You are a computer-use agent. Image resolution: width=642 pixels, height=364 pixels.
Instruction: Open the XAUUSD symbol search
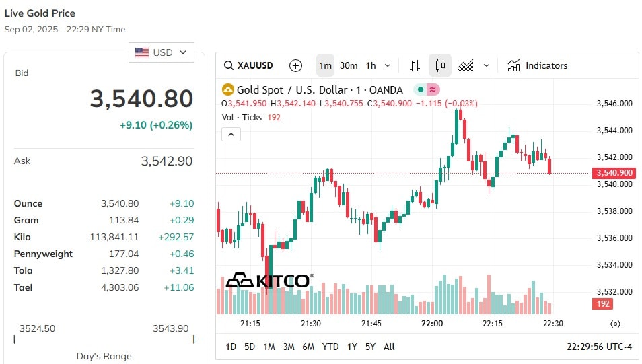pyautogui.click(x=248, y=65)
